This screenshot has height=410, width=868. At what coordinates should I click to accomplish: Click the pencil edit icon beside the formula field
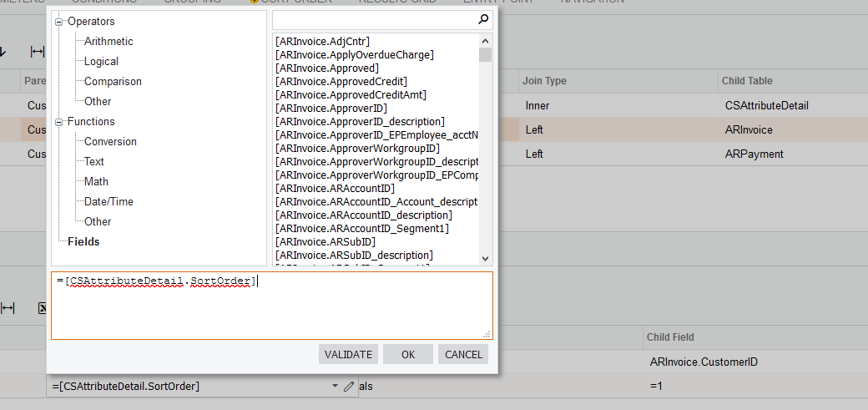tap(349, 387)
